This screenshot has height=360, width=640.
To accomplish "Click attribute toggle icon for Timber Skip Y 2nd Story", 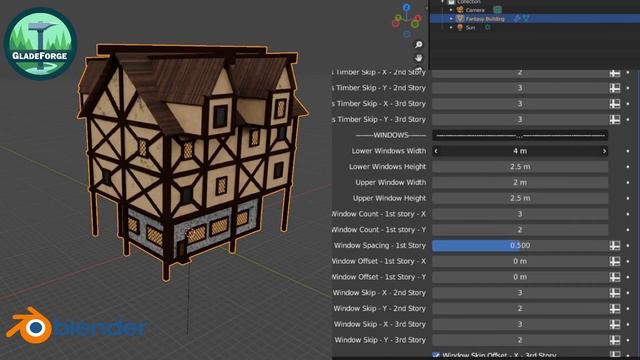I will [x=615, y=88].
